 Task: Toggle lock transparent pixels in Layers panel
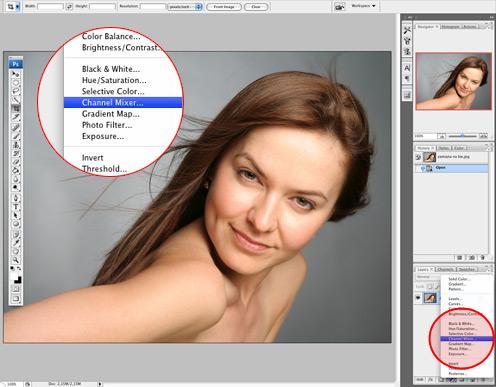point(430,286)
